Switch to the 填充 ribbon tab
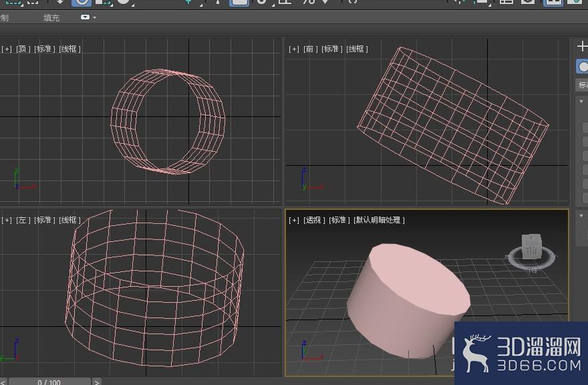The height and width of the screenshot is (385, 588). point(51,17)
